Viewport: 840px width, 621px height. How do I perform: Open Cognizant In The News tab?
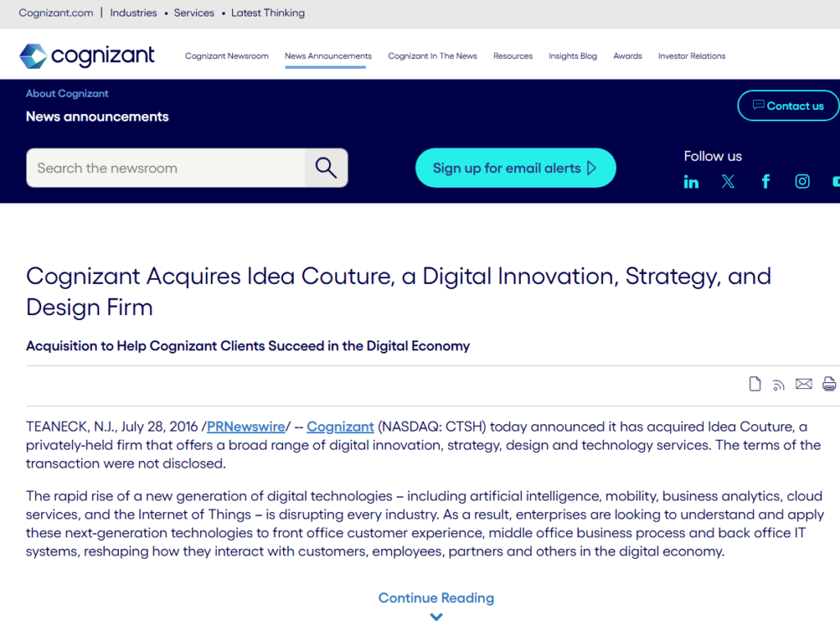(432, 56)
